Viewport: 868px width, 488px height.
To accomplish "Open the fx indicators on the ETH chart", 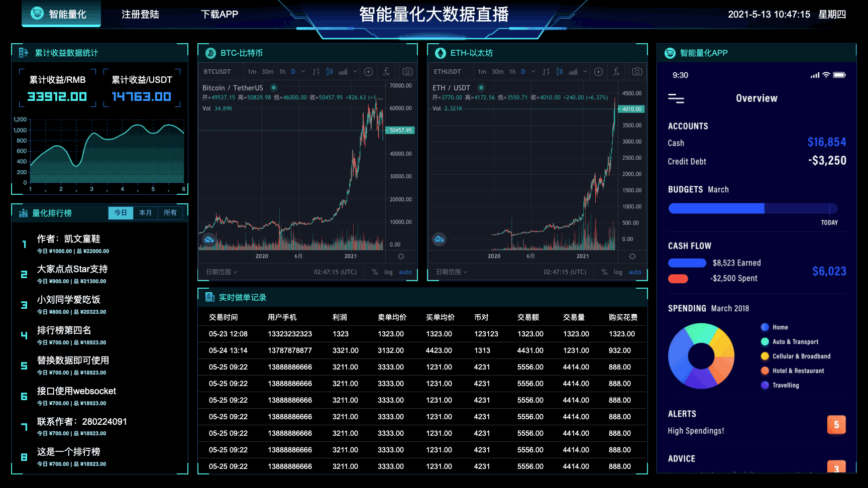I will point(616,72).
